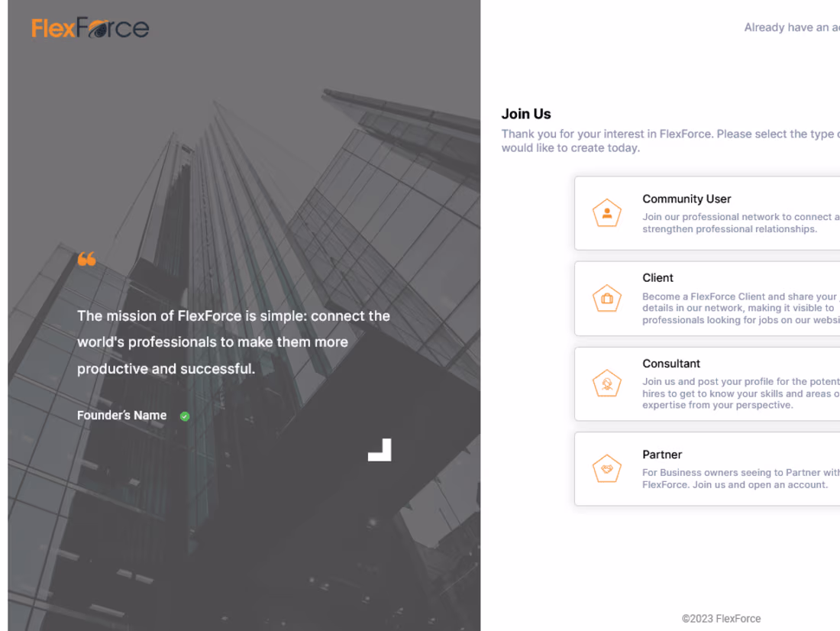Click the FlexForce logo

pyautogui.click(x=89, y=28)
